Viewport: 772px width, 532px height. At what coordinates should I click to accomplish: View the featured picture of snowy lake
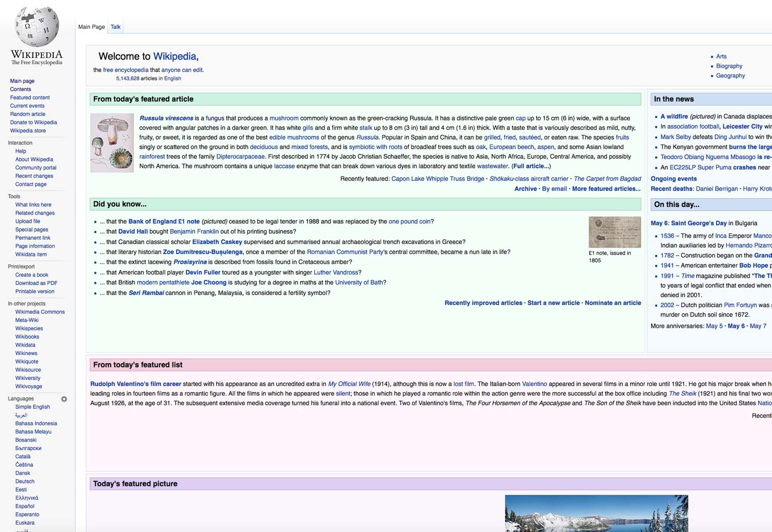pos(596,513)
